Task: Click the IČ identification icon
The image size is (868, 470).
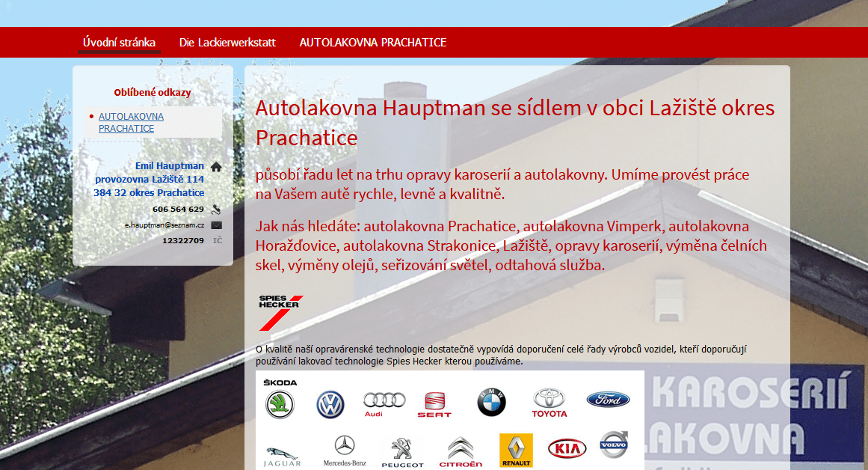Action: point(218,240)
